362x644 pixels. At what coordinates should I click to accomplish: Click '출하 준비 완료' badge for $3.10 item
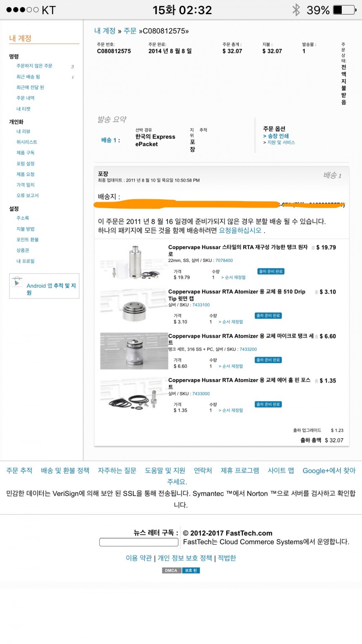point(269,316)
